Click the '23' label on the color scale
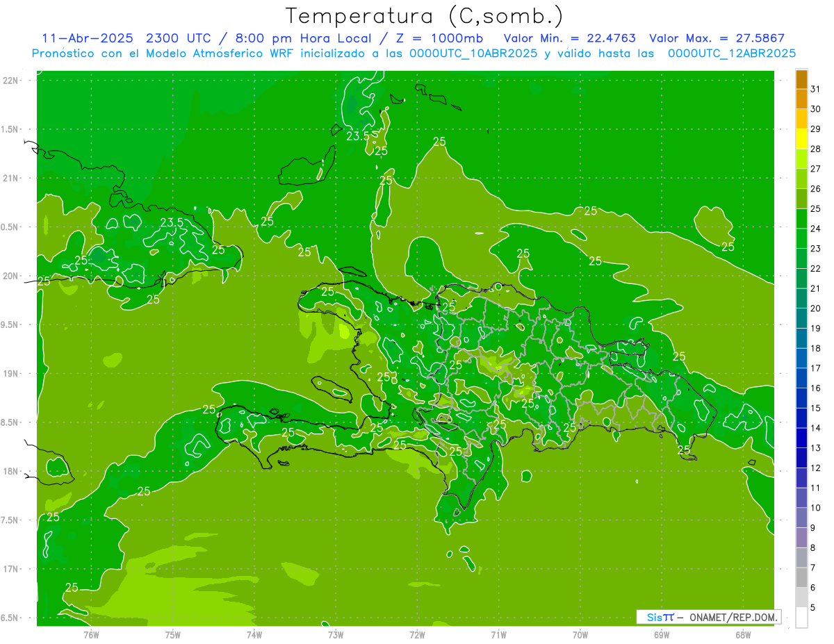The width and height of the screenshot is (834, 644). pos(816,249)
